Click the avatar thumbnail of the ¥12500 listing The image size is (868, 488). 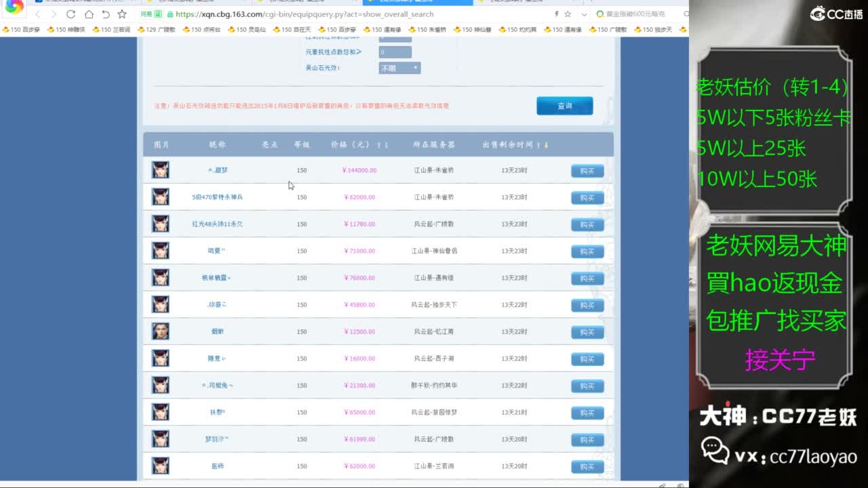(x=160, y=331)
